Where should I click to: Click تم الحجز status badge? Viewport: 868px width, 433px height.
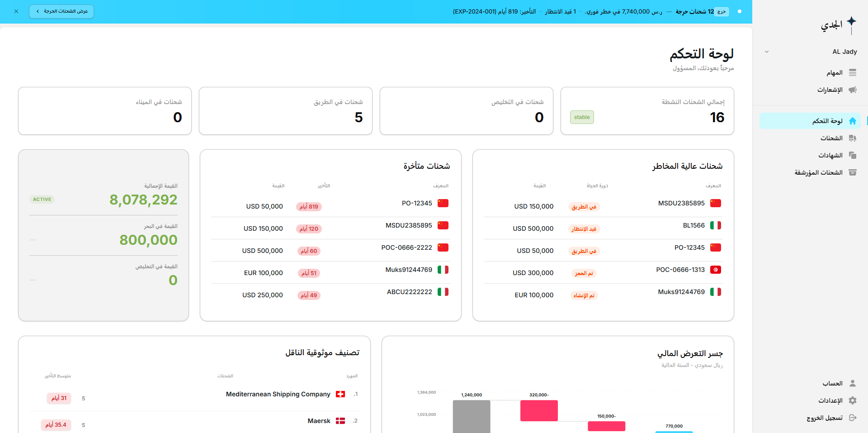[x=584, y=273]
